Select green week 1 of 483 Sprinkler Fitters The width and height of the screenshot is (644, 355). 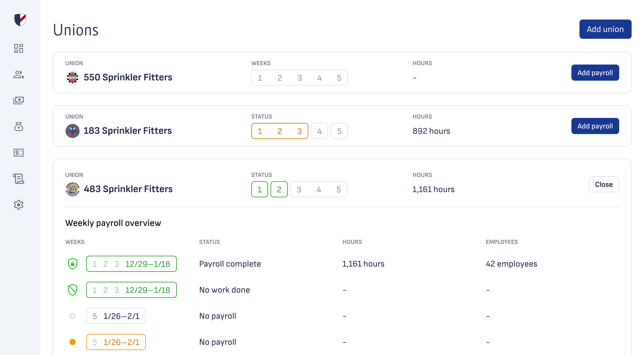pos(260,189)
